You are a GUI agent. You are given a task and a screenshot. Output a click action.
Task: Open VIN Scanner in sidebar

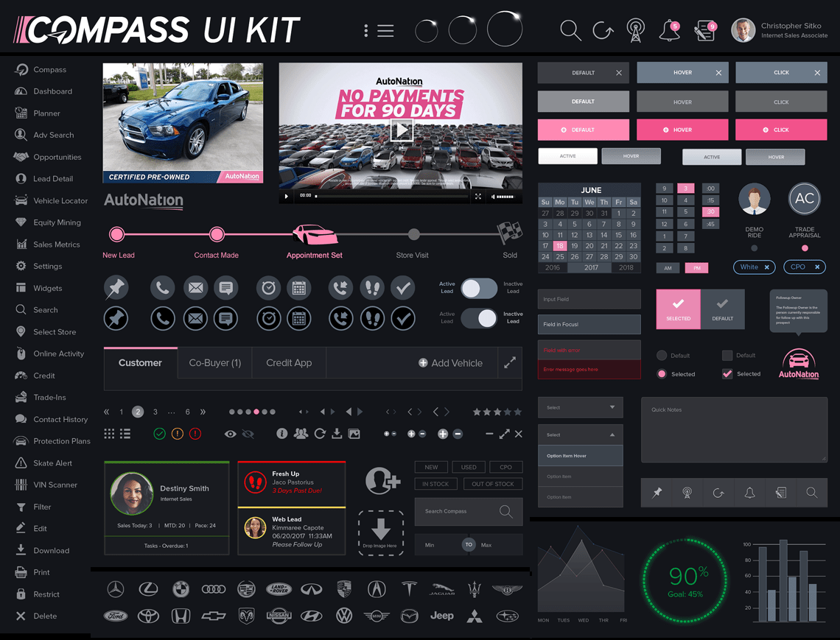coord(46,485)
